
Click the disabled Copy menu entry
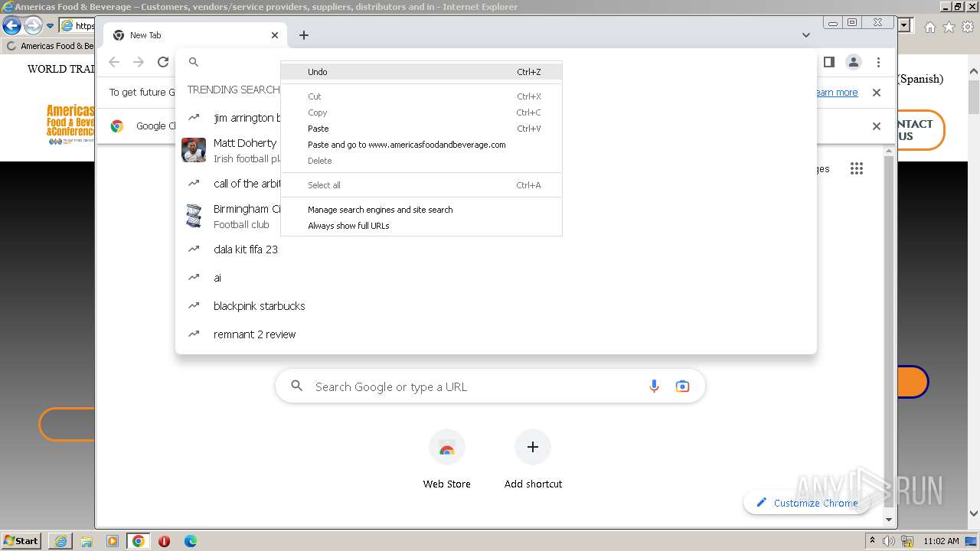tap(421, 112)
